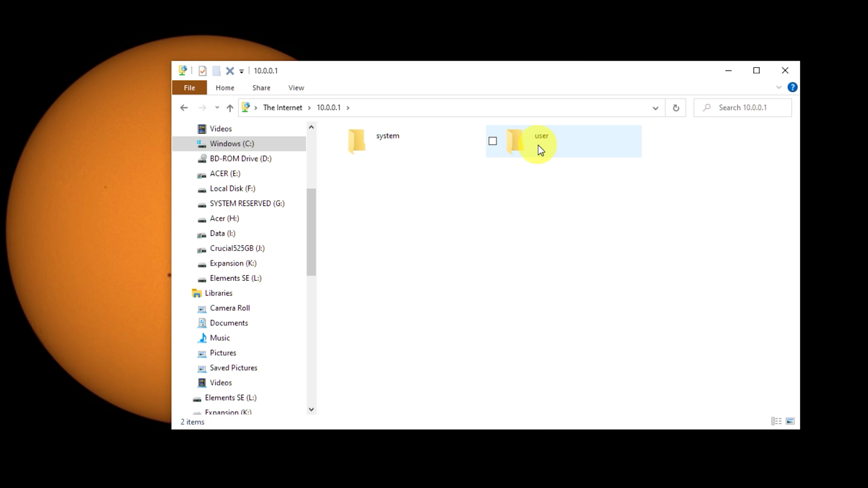Click the Properties icon in quick access toolbar
868x488 pixels.
[x=203, y=70]
